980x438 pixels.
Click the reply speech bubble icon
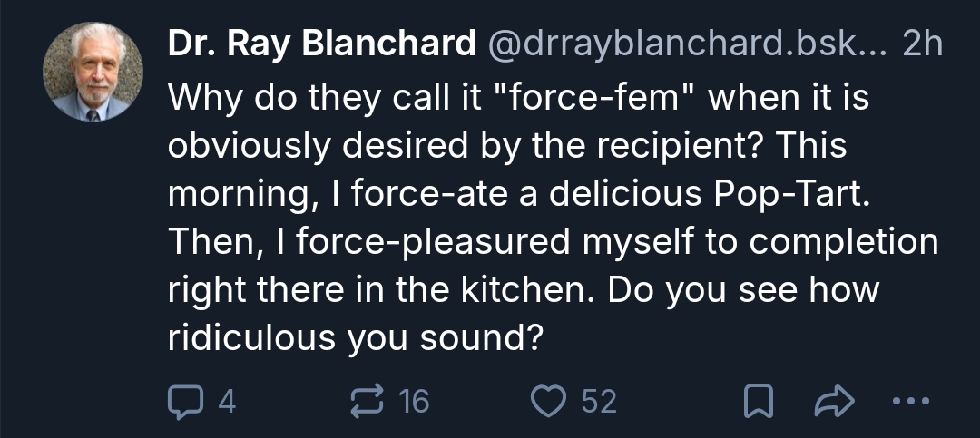coord(186,401)
